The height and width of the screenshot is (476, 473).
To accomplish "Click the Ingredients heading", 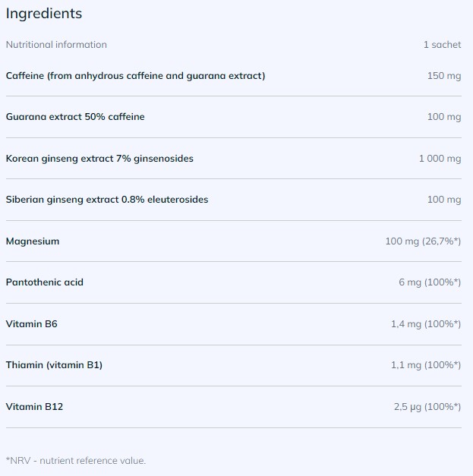I will point(44,14).
